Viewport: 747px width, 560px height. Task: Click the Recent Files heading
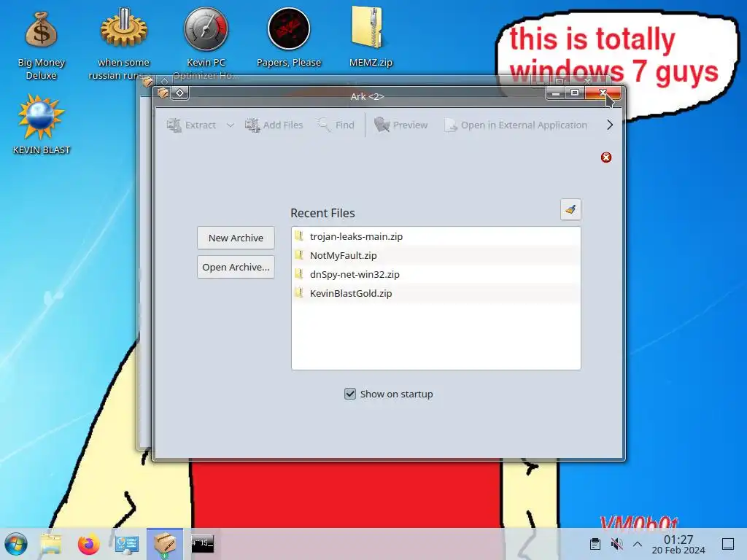click(x=322, y=213)
